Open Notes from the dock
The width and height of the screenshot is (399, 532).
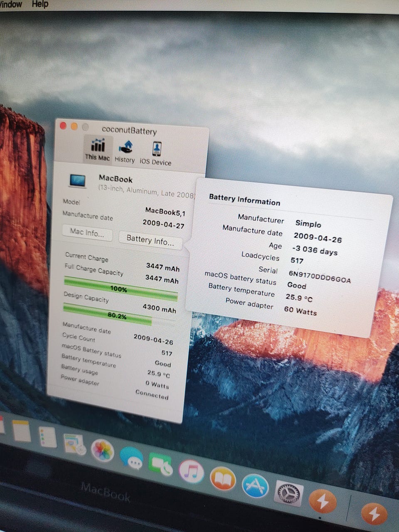click(22, 431)
